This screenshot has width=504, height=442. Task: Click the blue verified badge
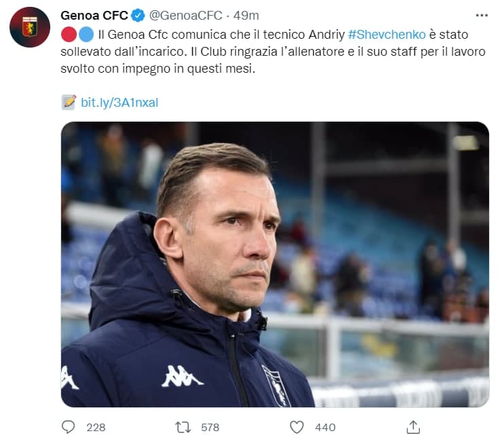tap(137, 15)
